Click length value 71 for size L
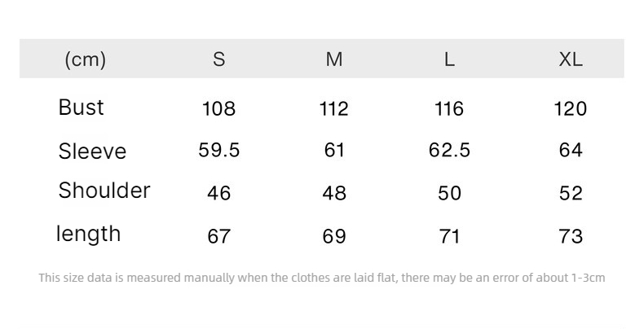 click(449, 236)
